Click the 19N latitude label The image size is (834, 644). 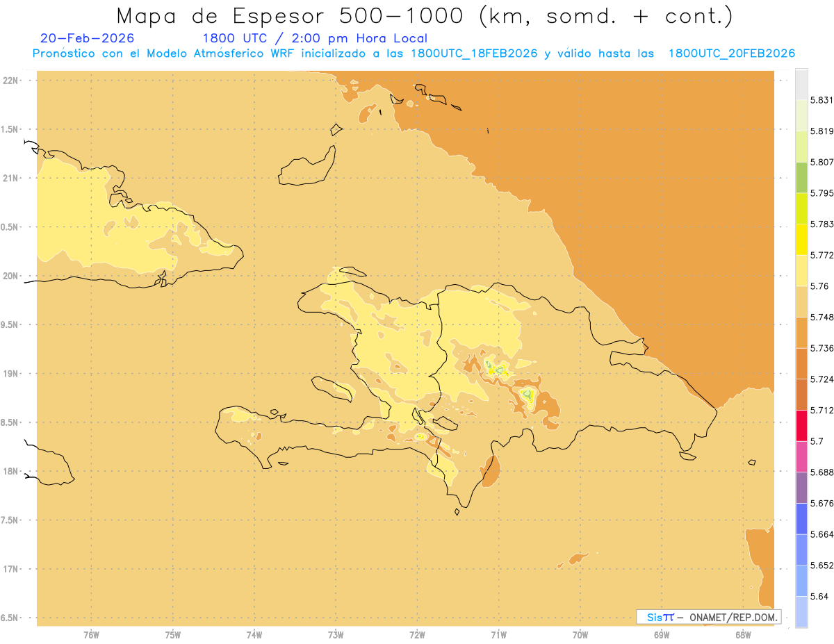coord(11,374)
